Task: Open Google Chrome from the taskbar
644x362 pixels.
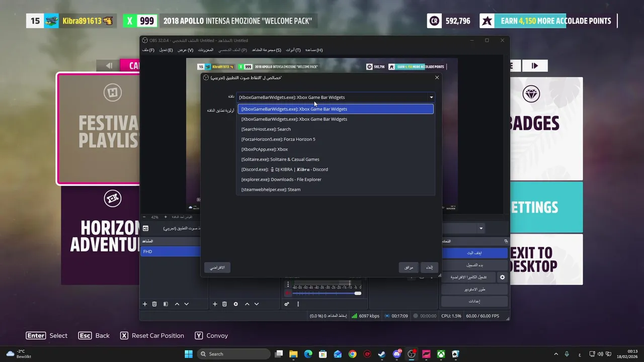Action: 353,354
